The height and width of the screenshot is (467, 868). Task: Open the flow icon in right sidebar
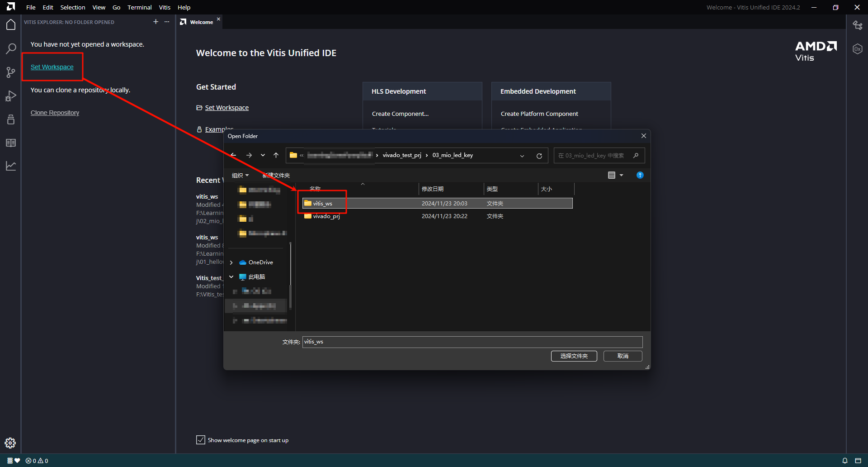(x=858, y=25)
